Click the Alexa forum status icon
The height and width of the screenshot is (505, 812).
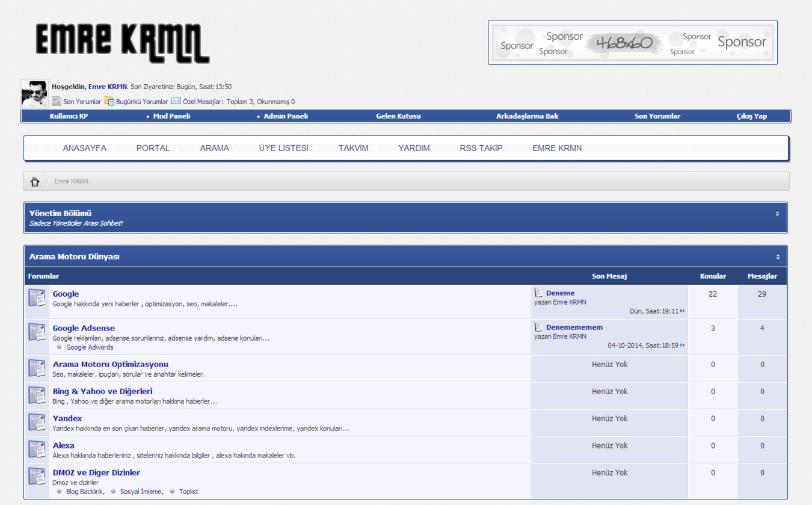pos(37,450)
